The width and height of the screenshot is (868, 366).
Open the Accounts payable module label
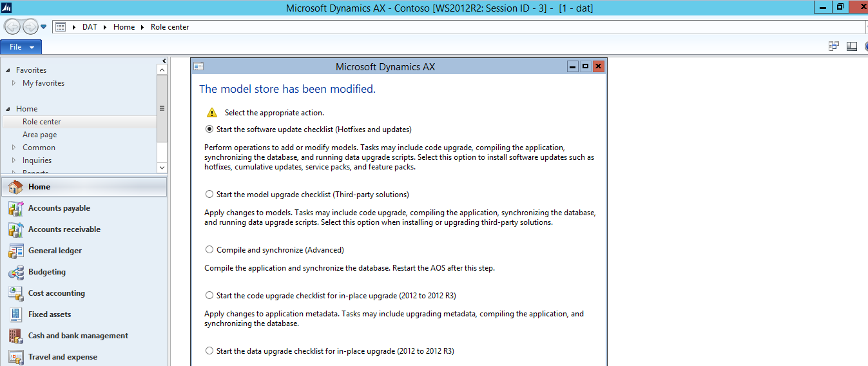(59, 208)
